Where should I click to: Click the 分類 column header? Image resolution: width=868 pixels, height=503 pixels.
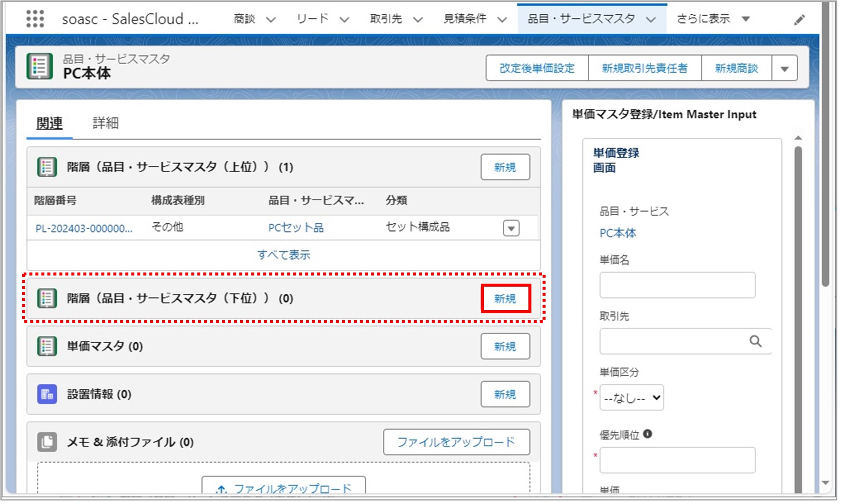pos(396,200)
